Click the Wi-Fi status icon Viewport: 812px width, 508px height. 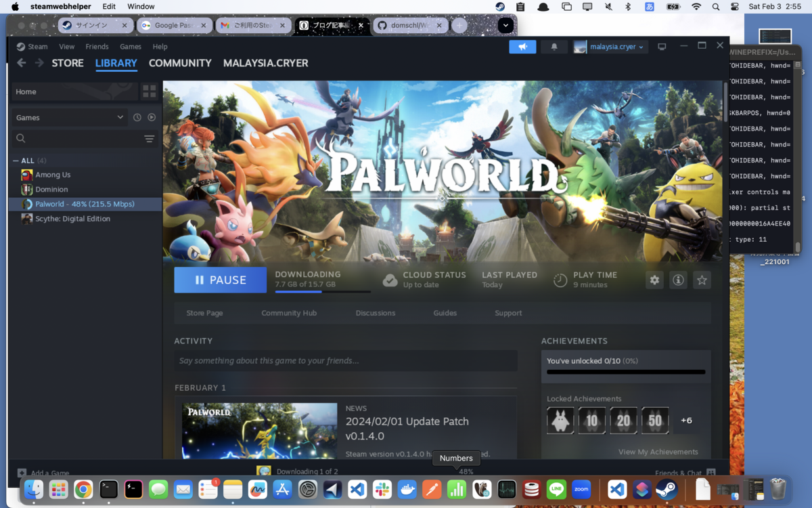696,7
